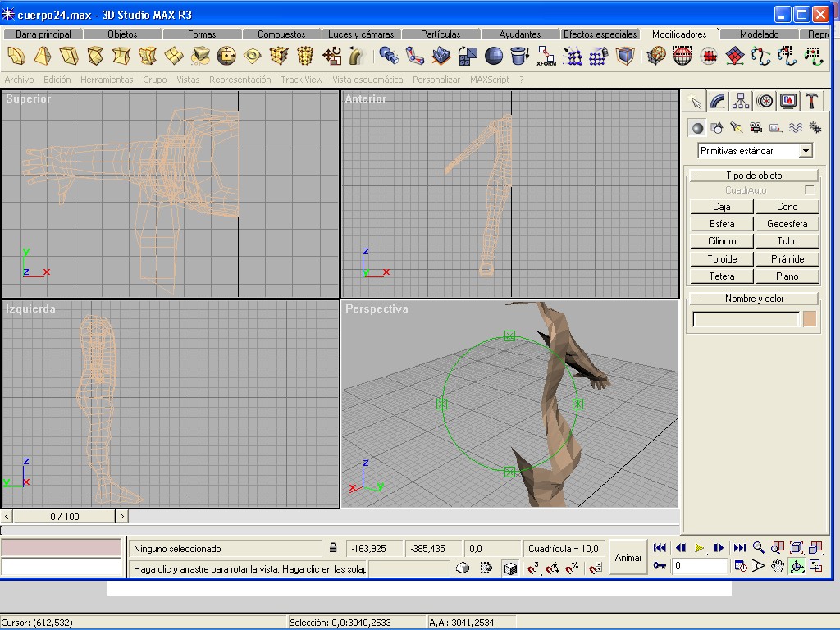This screenshot has height=630, width=840.
Task: Open the Herramientas menu
Action: click(x=107, y=80)
